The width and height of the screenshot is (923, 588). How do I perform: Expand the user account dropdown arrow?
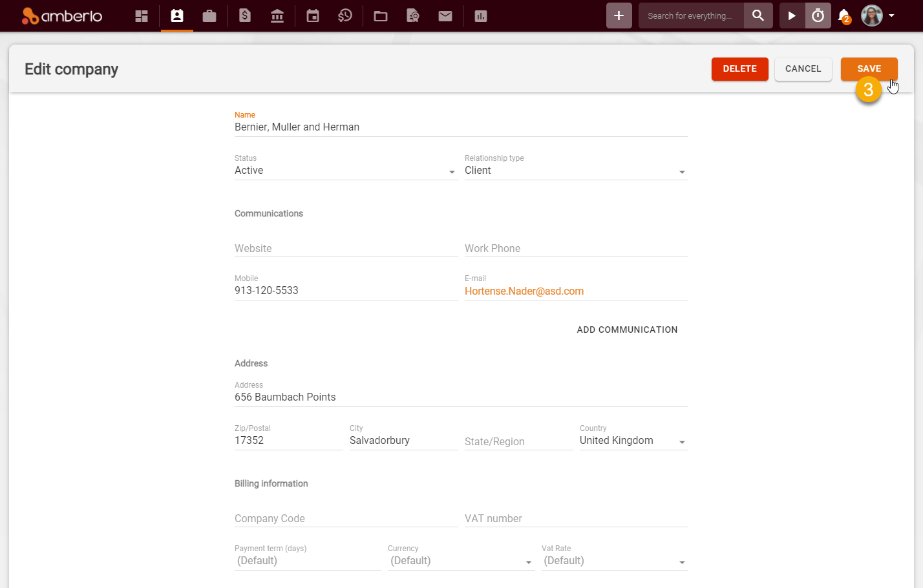tap(891, 16)
